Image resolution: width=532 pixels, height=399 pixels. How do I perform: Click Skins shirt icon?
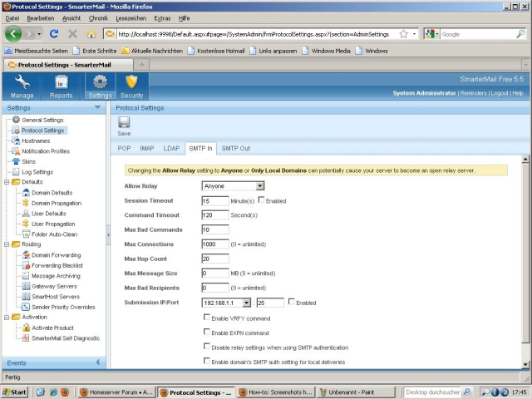point(16,161)
